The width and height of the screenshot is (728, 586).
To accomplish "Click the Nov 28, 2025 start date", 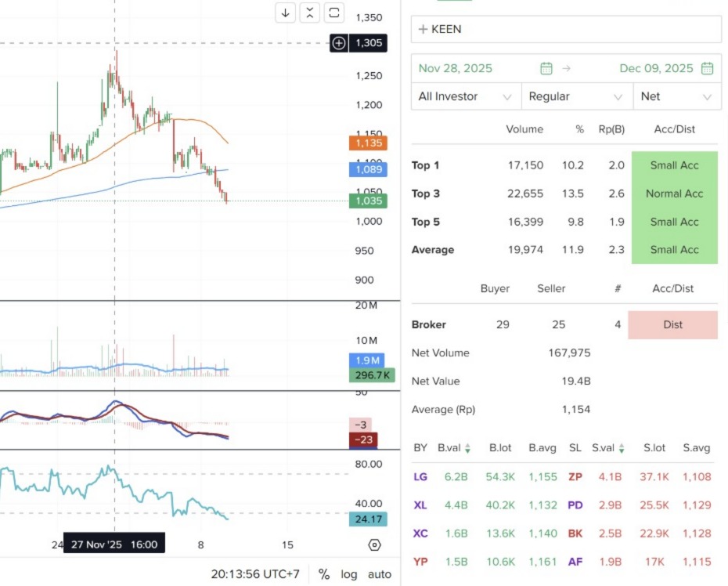I will tap(456, 68).
